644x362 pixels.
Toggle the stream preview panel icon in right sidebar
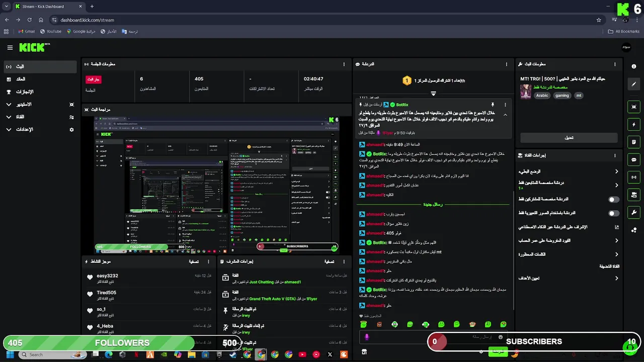click(633, 107)
